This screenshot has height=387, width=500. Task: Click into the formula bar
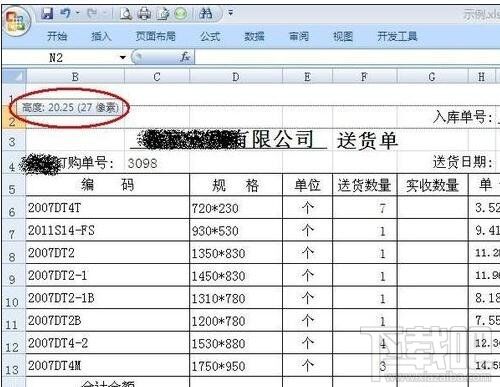coord(347,58)
